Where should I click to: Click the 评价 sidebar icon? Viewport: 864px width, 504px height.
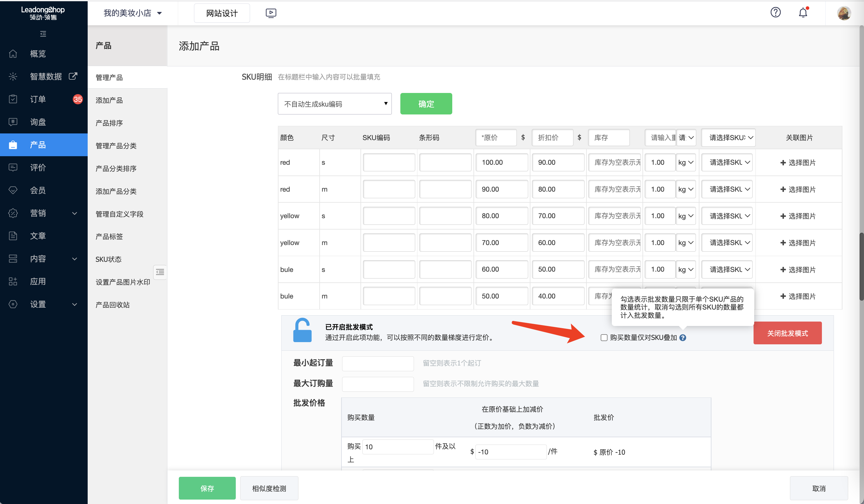click(x=13, y=168)
